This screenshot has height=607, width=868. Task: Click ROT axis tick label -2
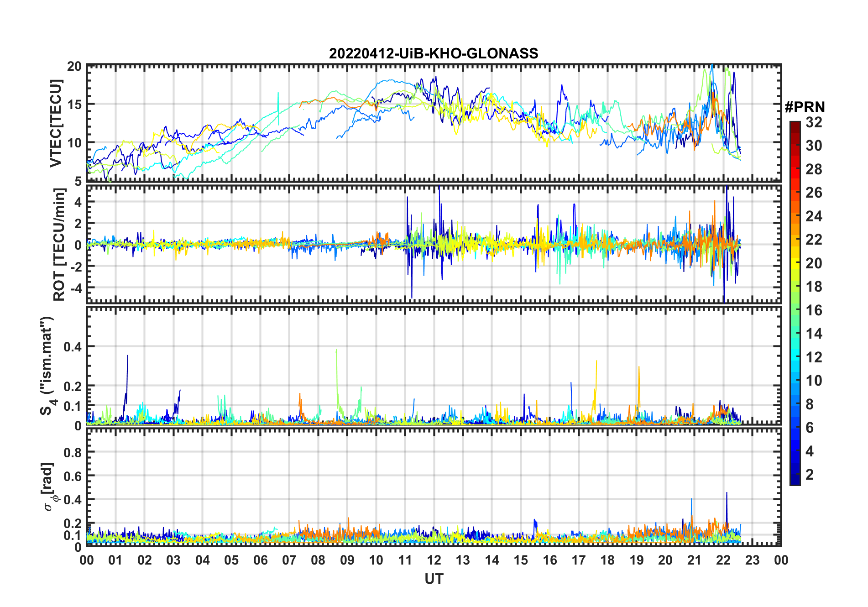tap(76, 266)
